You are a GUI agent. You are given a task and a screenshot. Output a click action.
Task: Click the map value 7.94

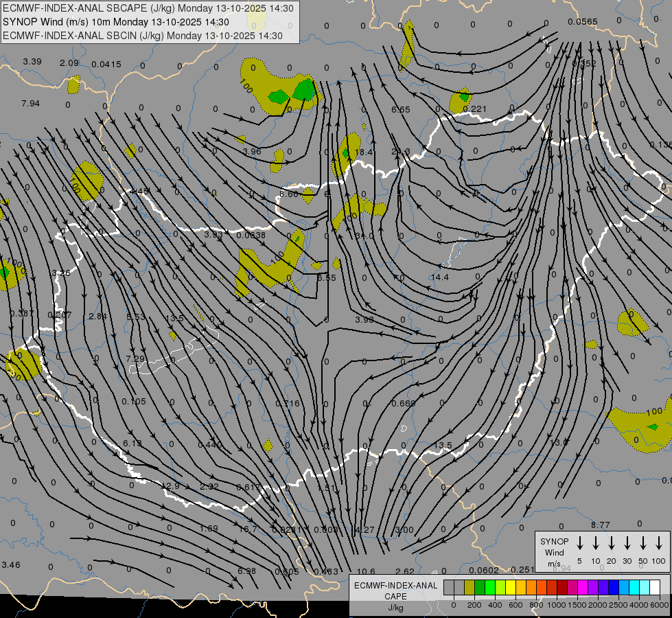pyautogui.click(x=30, y=104)
